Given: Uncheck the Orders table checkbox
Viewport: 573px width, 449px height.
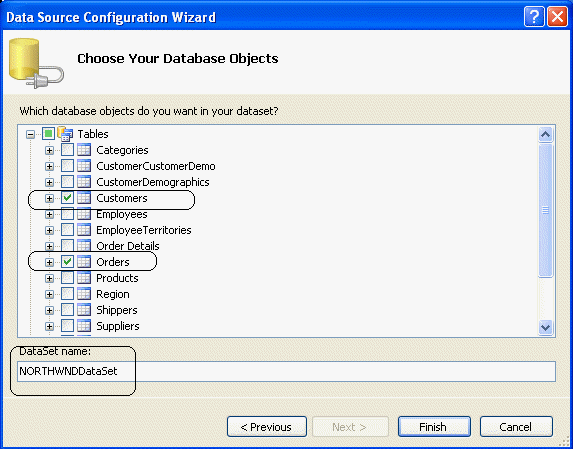Looking at the screenshot, I should point(67,262).
